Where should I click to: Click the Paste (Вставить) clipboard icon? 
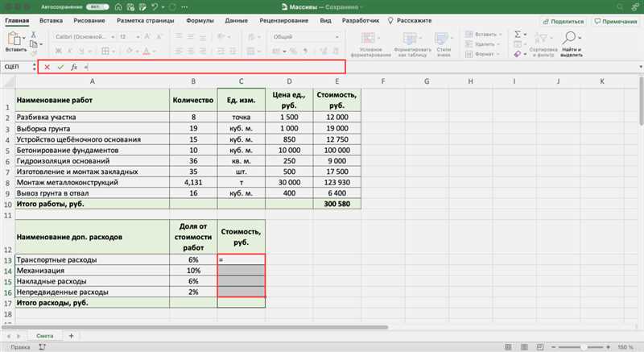coord(14,39)
